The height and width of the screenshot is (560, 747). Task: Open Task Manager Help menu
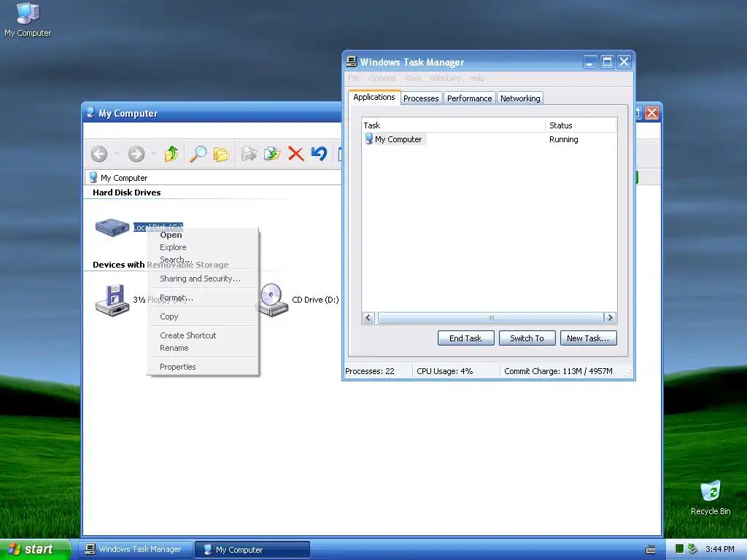click(x=476, y=78)
